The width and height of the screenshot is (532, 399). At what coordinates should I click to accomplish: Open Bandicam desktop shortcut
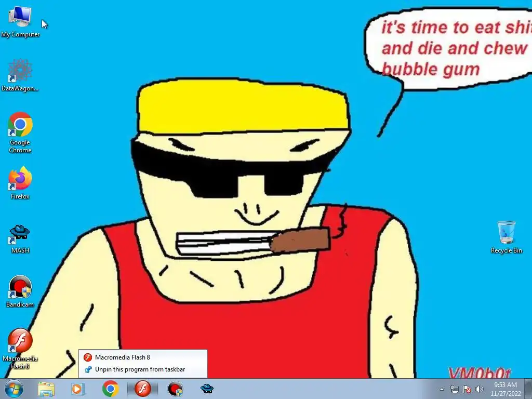click(x=20, y=291)
